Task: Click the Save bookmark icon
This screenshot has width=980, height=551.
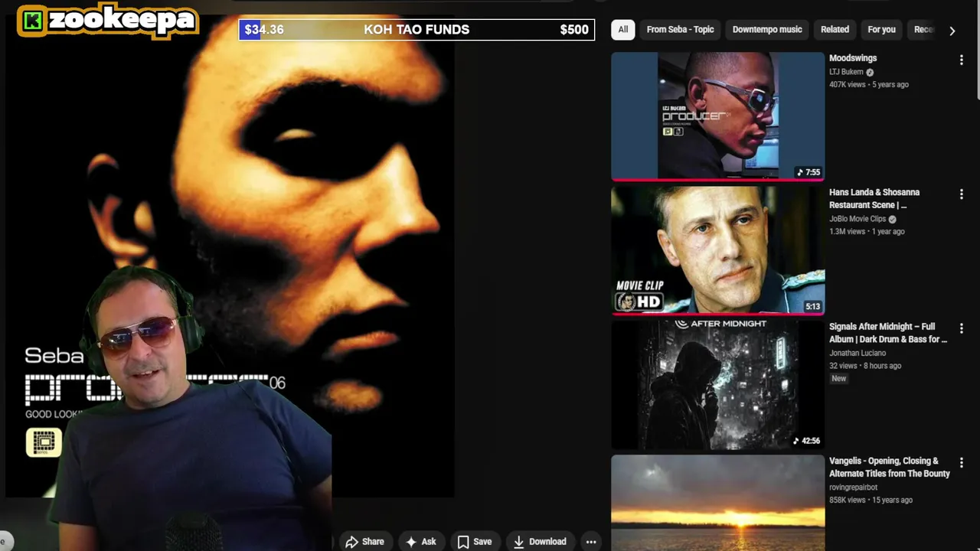Action: (x=463, y=542)
